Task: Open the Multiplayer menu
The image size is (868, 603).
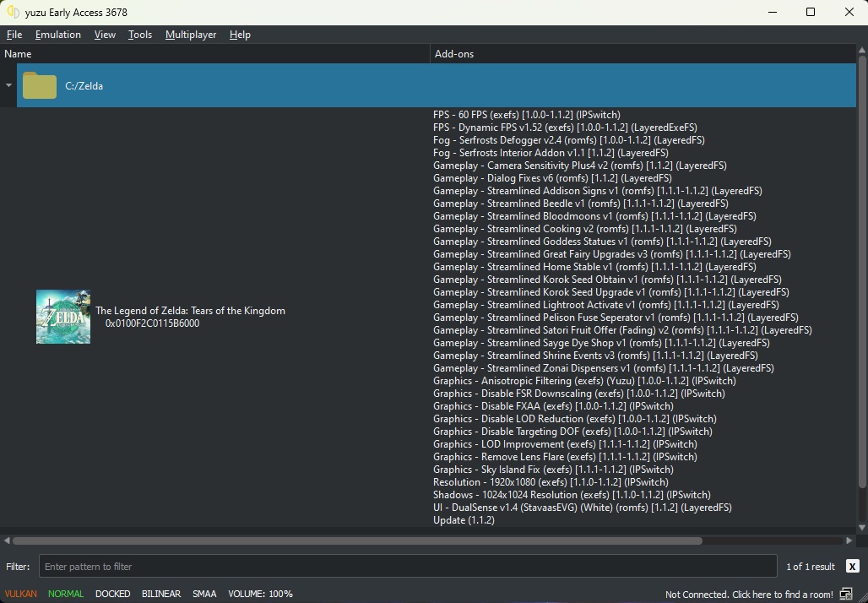Action: 191,35
